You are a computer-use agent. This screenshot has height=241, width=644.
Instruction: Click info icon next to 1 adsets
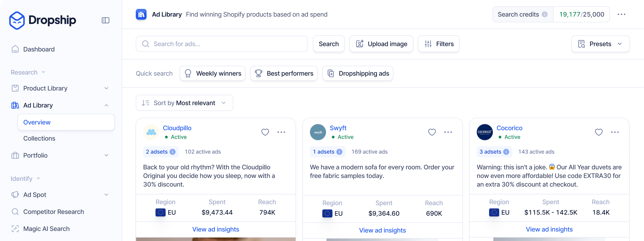[x=339, y=152]
